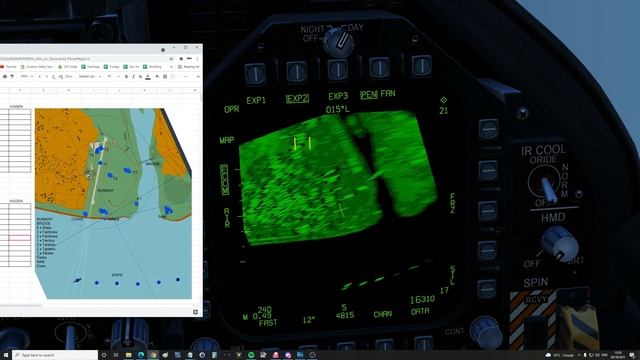Open the weather widget showing Cloudy

coord(560,355)
